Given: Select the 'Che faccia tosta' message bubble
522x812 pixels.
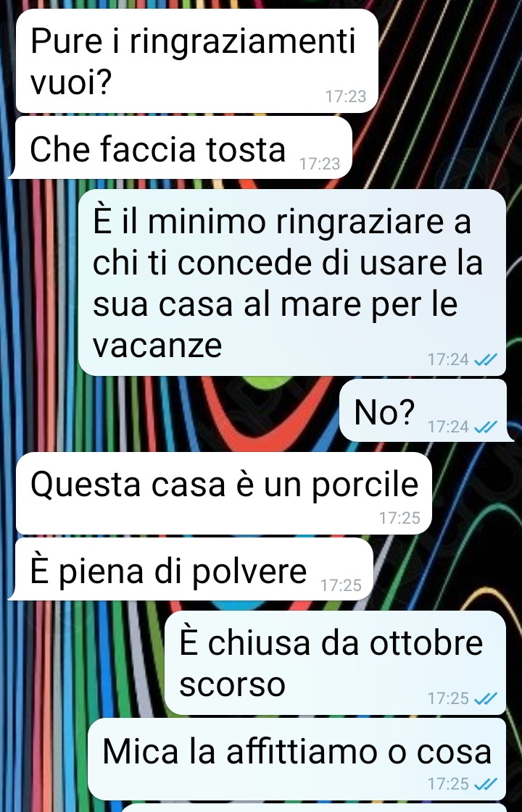Looking at the screenshot, I should (181, 148).
